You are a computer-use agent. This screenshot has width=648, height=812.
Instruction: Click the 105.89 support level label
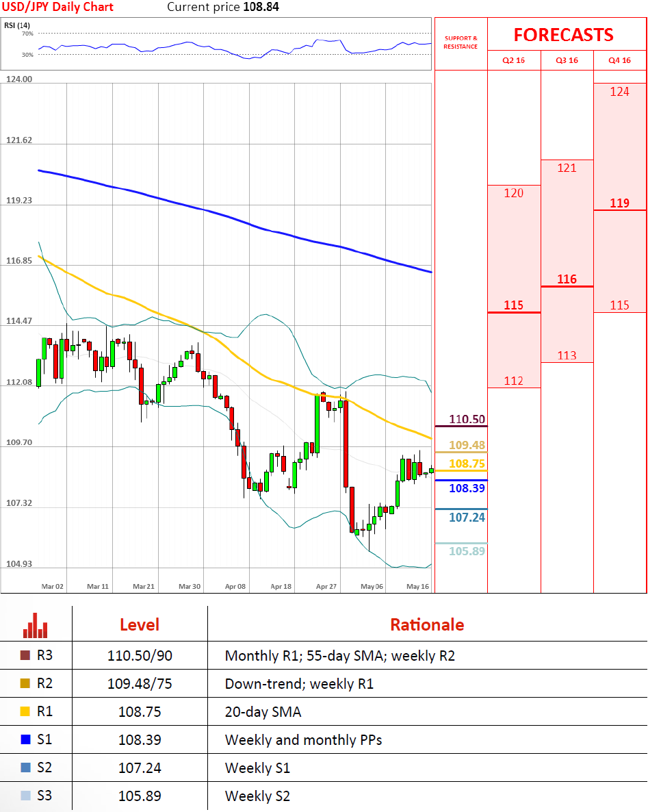[x=467, y=551]
